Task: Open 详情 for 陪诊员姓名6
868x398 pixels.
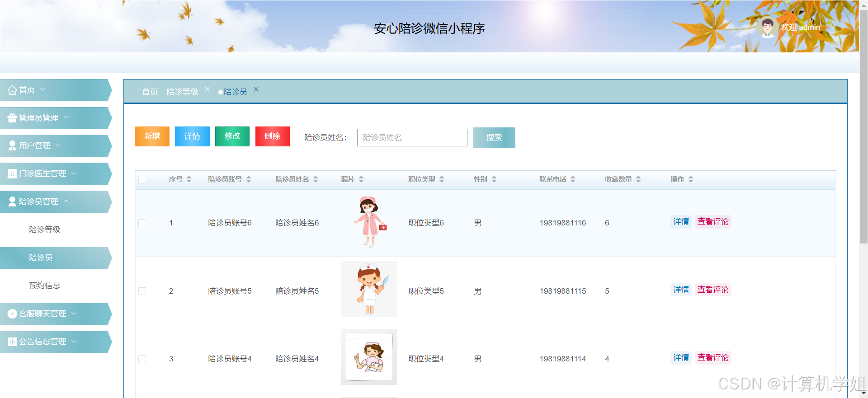Action: pos(681,222)
